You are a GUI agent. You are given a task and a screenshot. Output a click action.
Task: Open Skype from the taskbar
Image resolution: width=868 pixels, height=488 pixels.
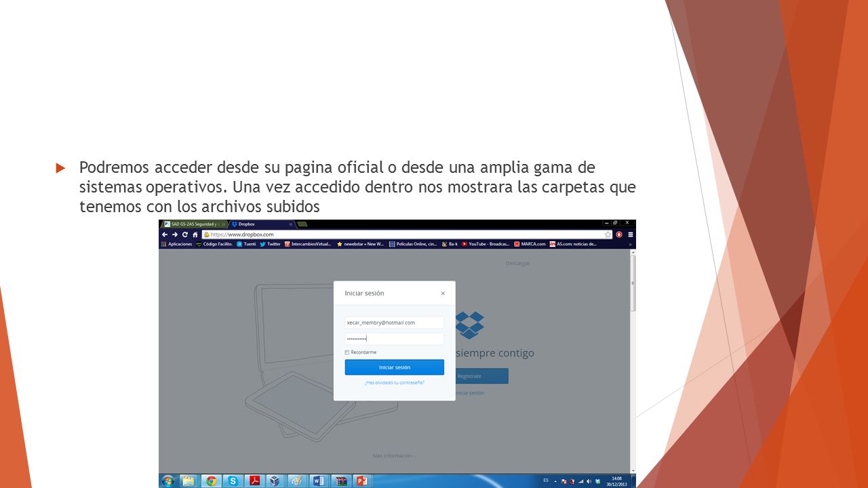pyautogui.click(x=233, y=481)
